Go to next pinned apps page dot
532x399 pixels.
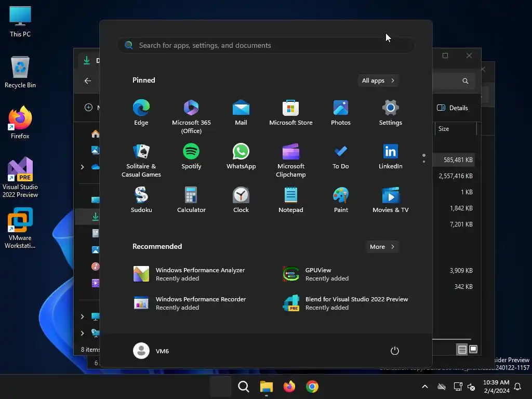click(x=424, y=162)
